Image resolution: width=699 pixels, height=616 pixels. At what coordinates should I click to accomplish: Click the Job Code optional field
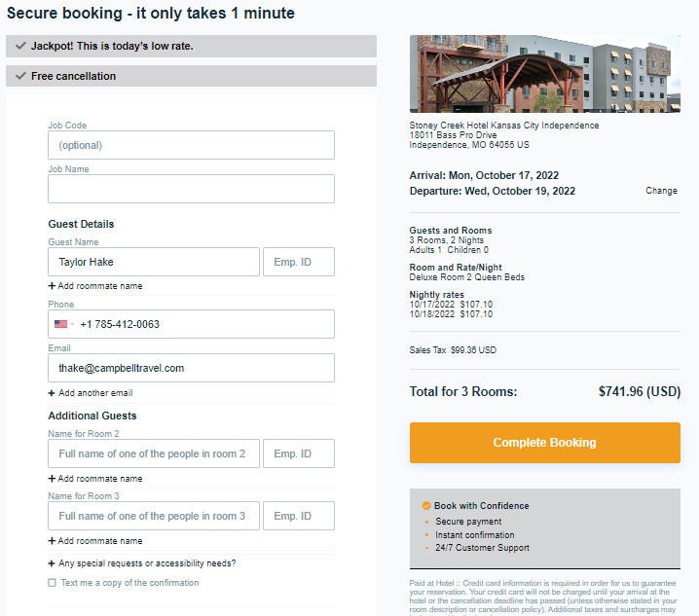click(191, 145)
